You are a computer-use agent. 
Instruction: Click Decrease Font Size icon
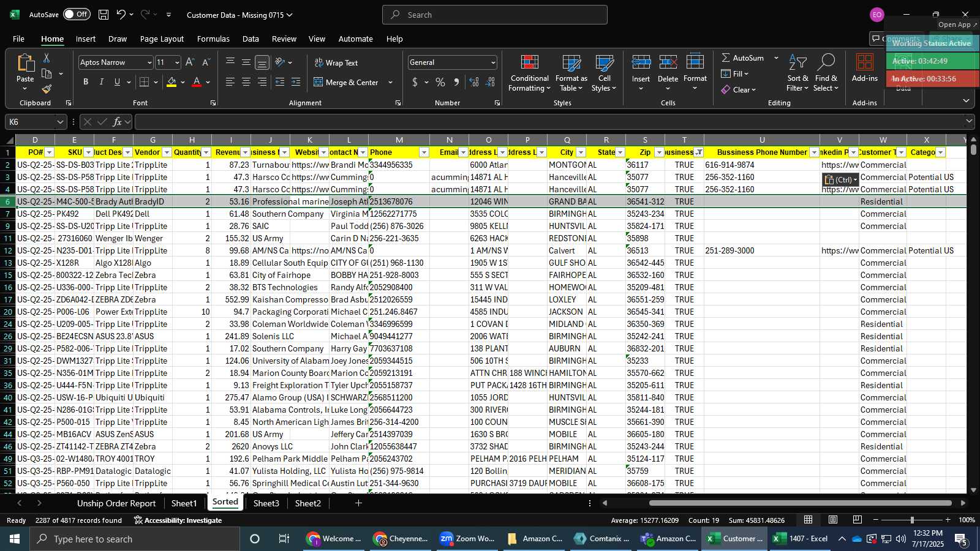206,62
